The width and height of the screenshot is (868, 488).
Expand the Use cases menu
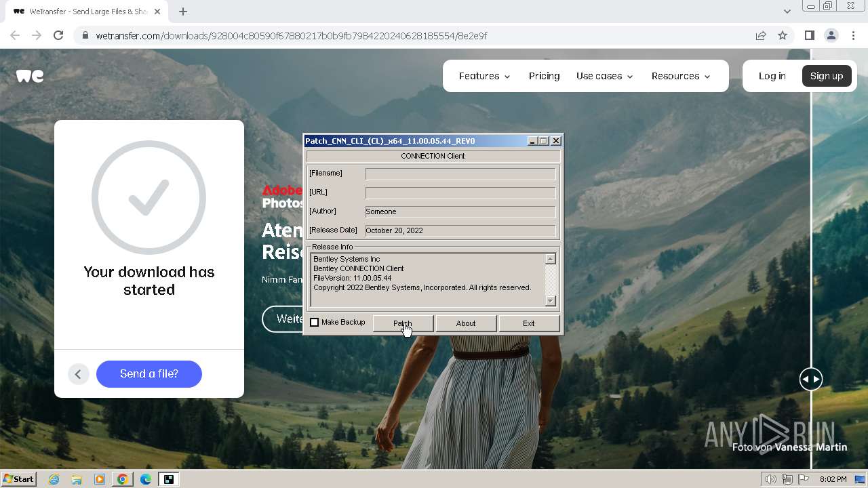(604, 76)
